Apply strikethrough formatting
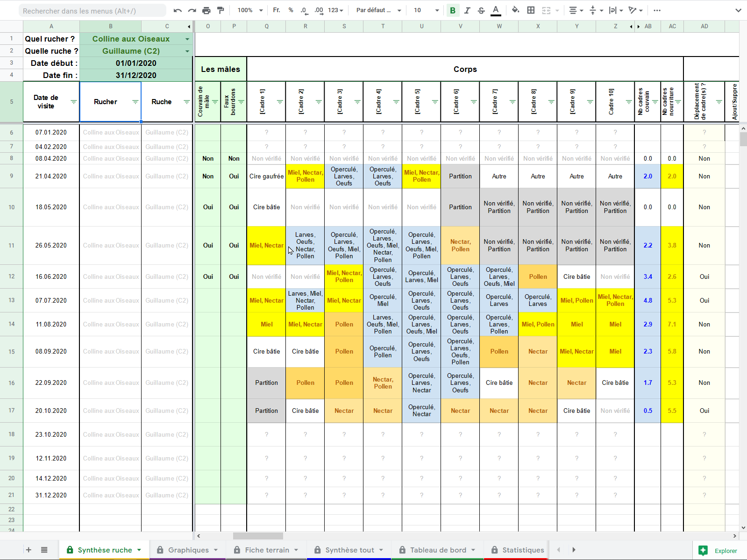This screenshot has width=747, height=560. pyautogui.click(x=481, y=10)
